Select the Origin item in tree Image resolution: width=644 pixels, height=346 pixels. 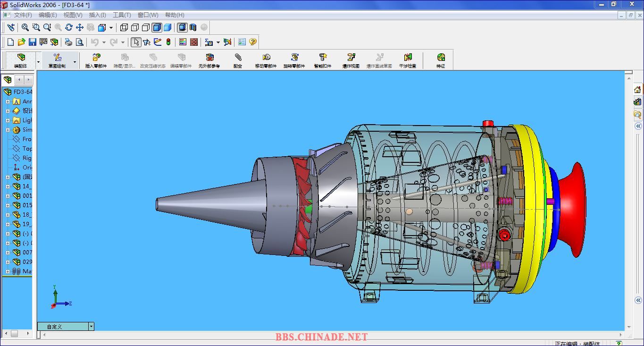(22, 168)
